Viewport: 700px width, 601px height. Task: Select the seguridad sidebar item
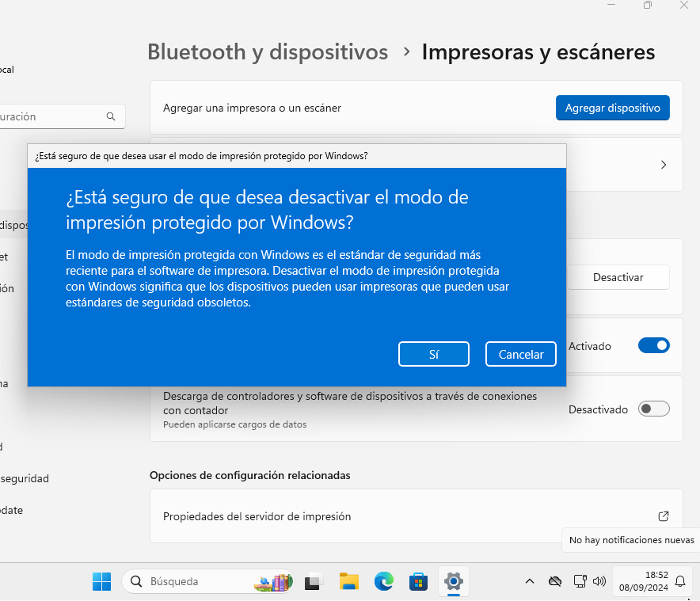[x=25, y=478]
